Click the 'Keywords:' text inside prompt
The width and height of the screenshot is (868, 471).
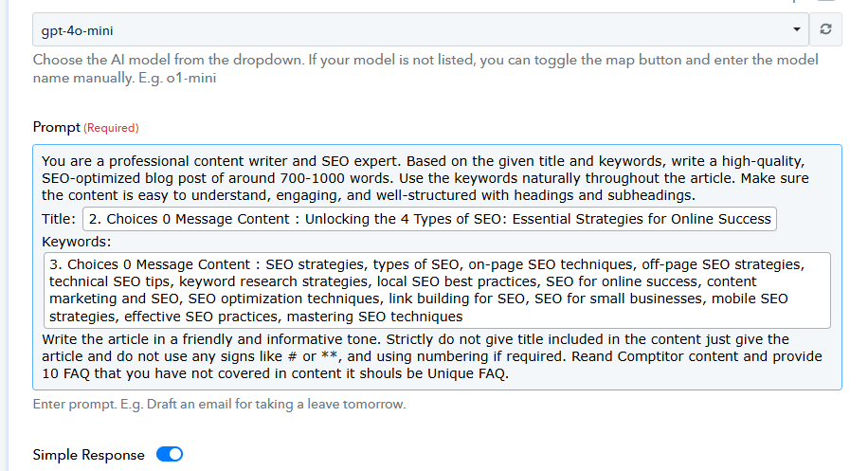click(x=77, y=242)
